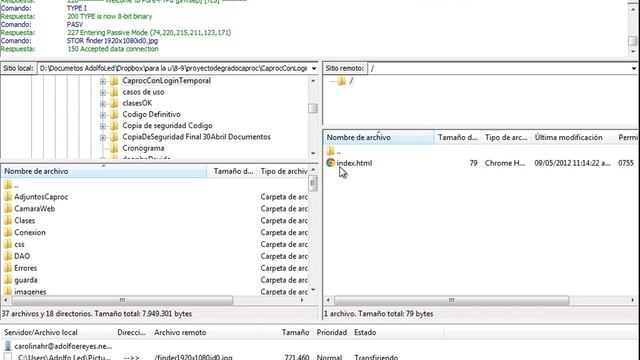Click remote list scroll right arrow
The image size is (640, 360).
[633, 300]
